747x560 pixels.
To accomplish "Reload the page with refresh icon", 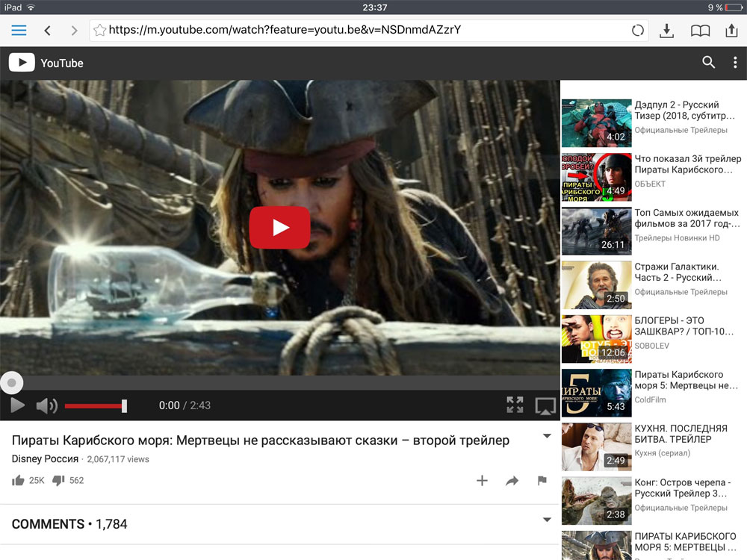I will point(637,31).
